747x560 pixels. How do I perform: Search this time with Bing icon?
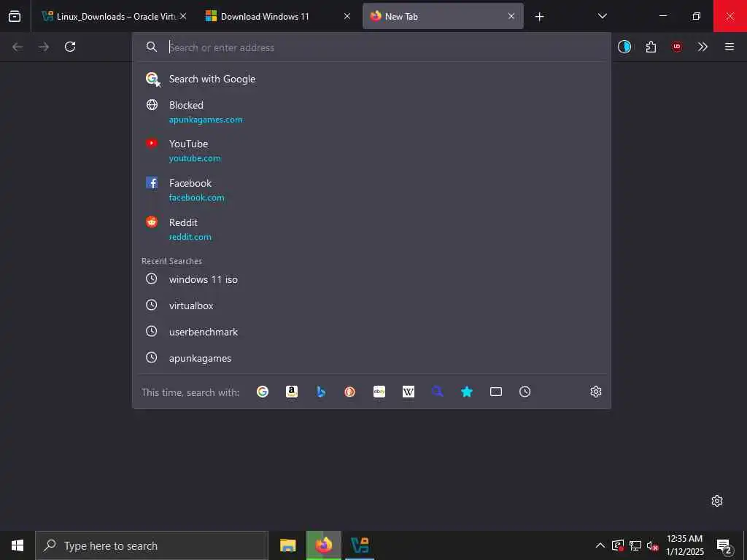[x=321, y=392]
